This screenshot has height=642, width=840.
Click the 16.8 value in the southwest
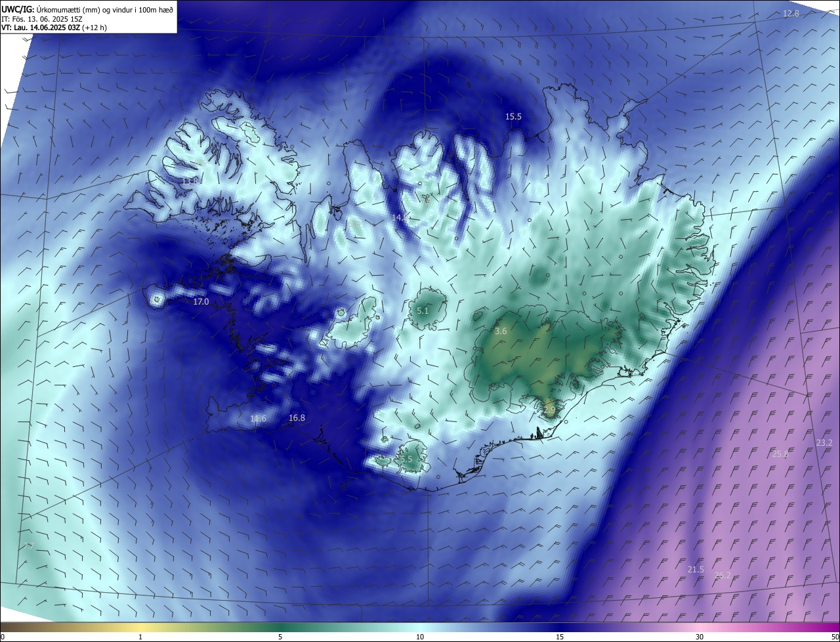click(x=297, y=418)
